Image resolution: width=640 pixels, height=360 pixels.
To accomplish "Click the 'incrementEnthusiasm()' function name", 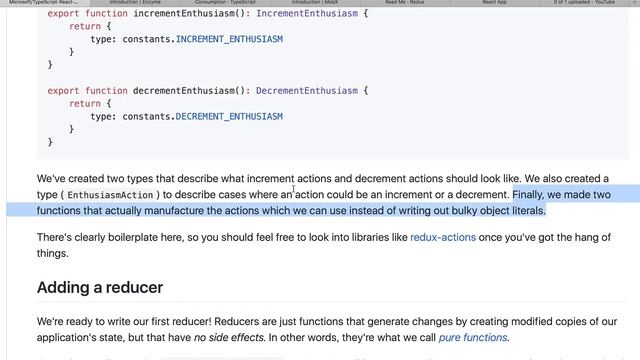I will tap(189, 13).
